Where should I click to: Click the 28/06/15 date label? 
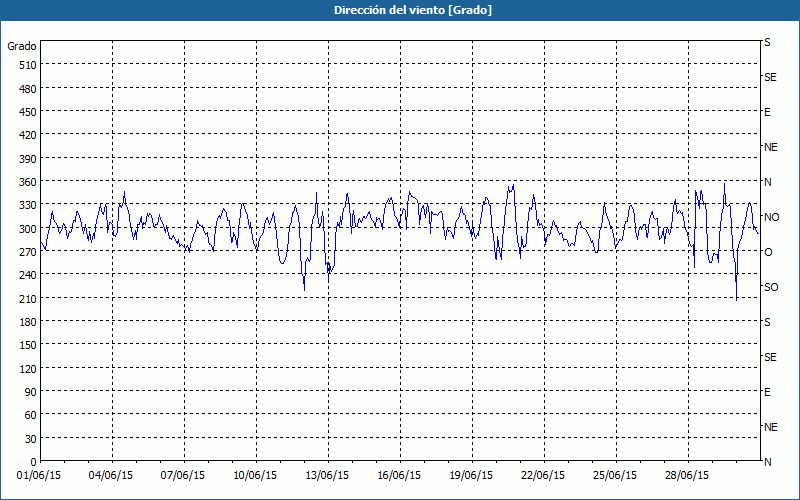click(688, 476)
